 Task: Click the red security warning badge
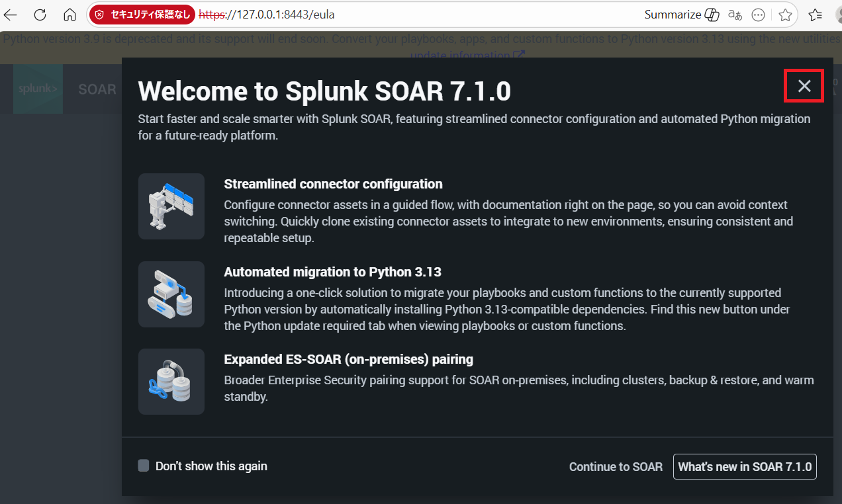[142, 15]
